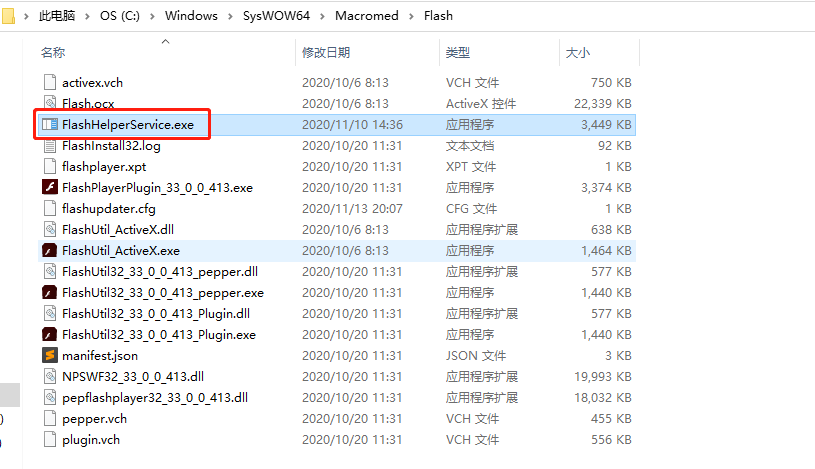Select file name flashplayer.xpt
The image size is (815, 469).
click(104, 167)
